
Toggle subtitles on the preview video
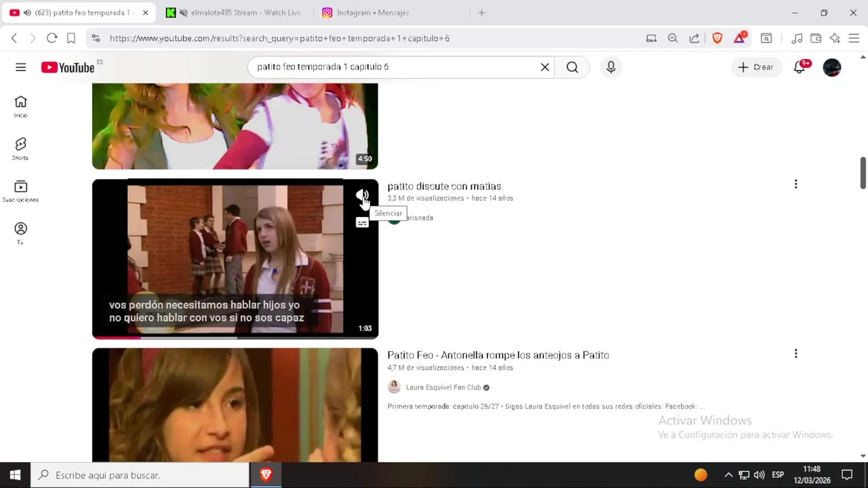coord(362,223)
